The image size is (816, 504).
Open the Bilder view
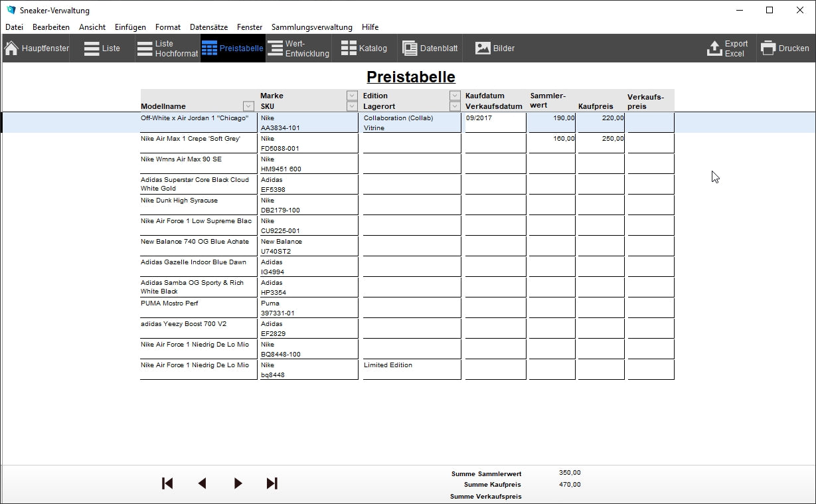pyautogui.click(x=495, y=48)
